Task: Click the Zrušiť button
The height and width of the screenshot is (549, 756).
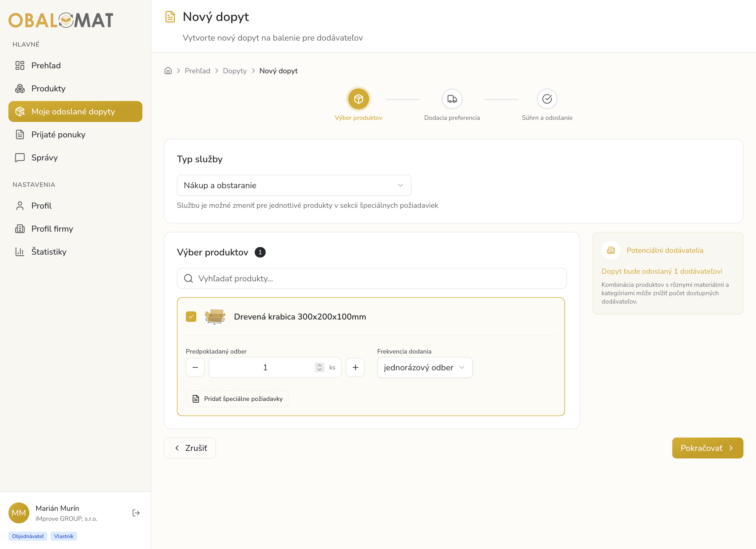Action: [190, 448]
